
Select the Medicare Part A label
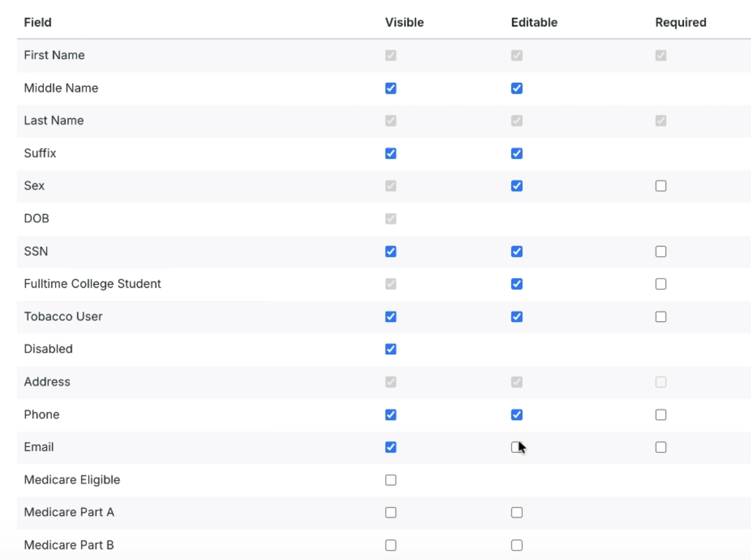point(69,512)
